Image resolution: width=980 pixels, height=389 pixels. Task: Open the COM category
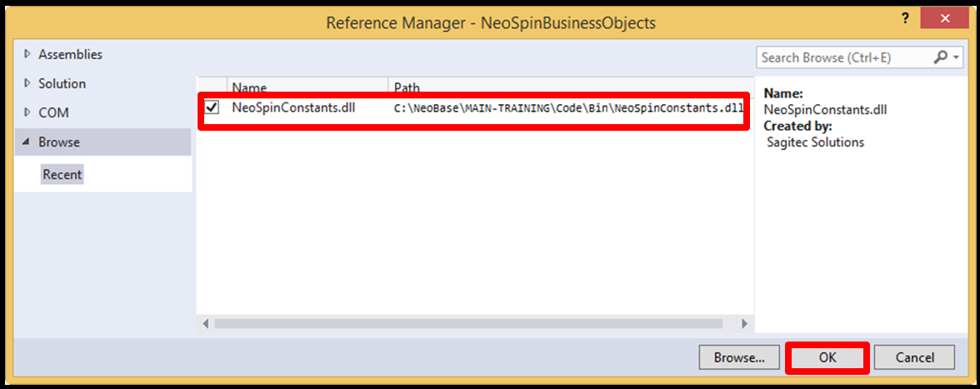coord(53,112)
